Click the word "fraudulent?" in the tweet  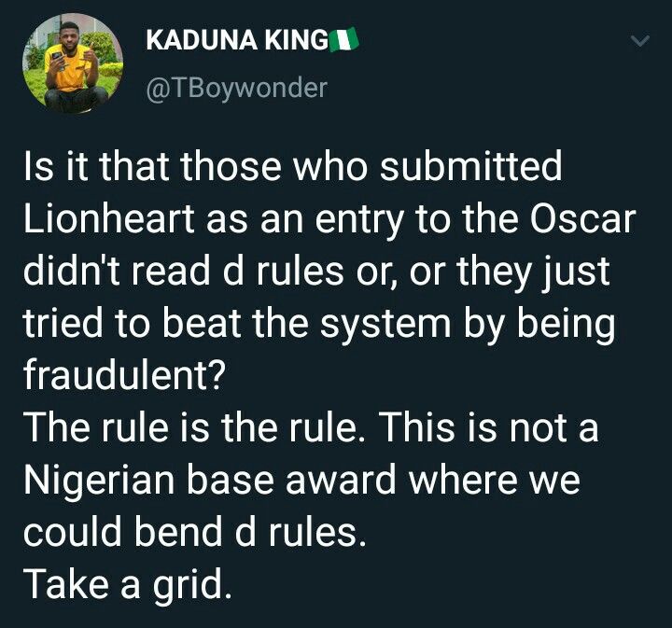(x=124, y=375)
